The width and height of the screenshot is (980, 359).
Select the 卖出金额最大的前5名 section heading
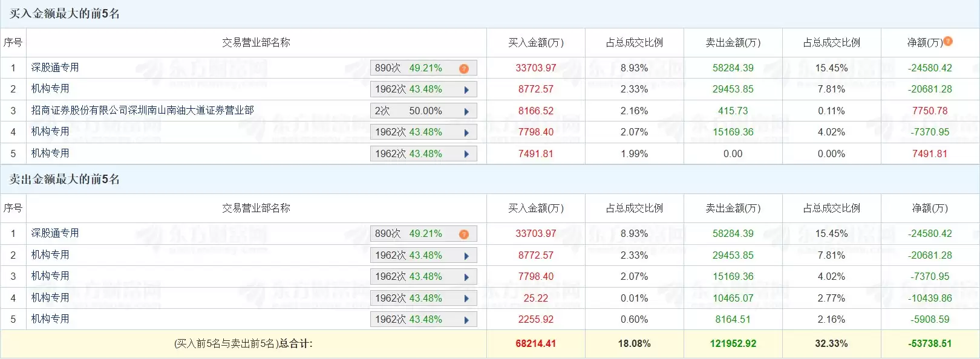tap(64, 179)
